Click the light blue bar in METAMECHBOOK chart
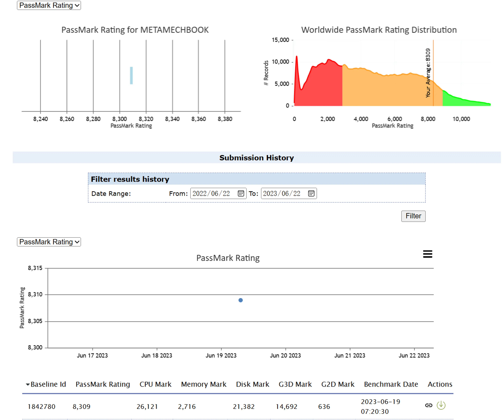Viewport: 504px width, 420px height. coord(131,76)
